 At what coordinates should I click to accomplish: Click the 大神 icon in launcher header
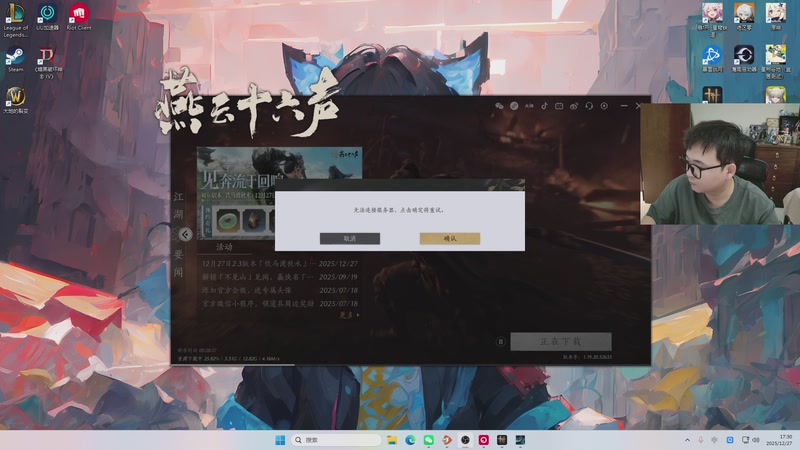coord(529,106)
